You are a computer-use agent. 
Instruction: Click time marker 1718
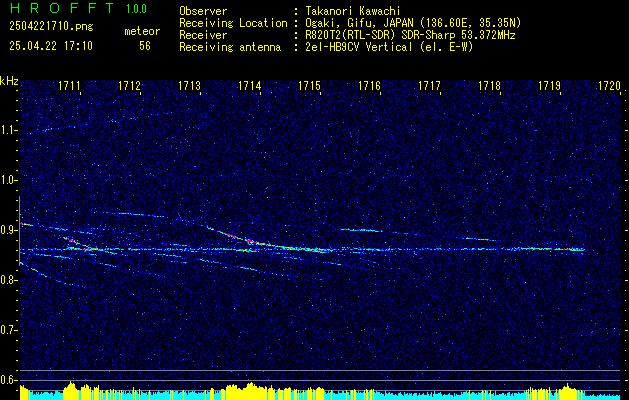coord(489,86)
